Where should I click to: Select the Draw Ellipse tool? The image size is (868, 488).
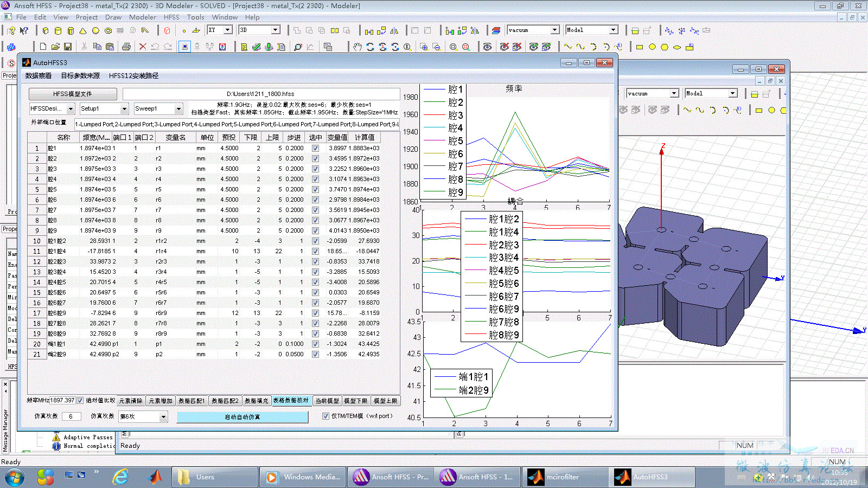click(677, 47)
